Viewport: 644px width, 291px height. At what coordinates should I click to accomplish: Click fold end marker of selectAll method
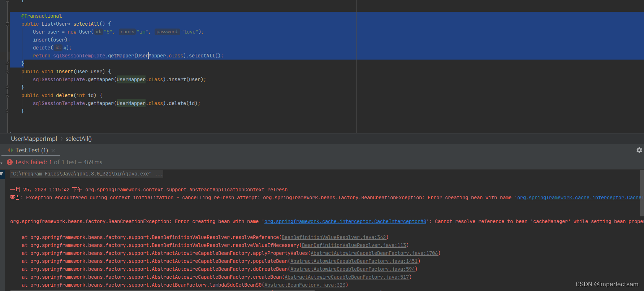pyautogui.click(x=7, y=64)
